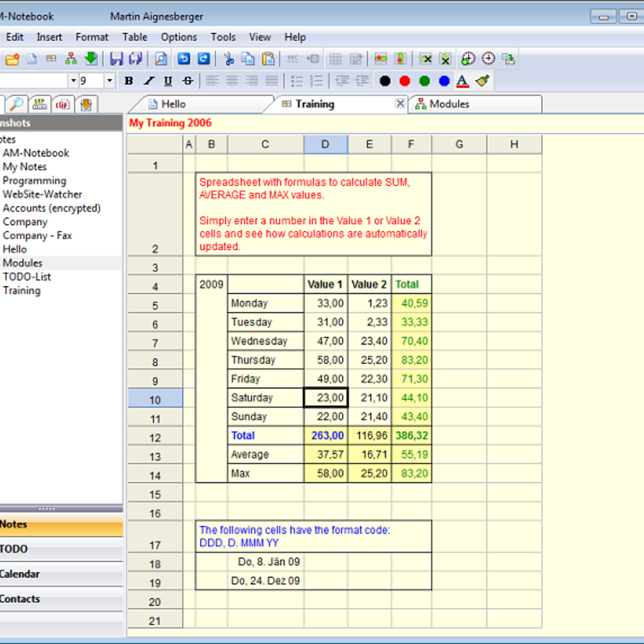Cut selection with scissors icon
Image resolution: width=644 pixels, height=644 pixels.
[x=229, y=59]
